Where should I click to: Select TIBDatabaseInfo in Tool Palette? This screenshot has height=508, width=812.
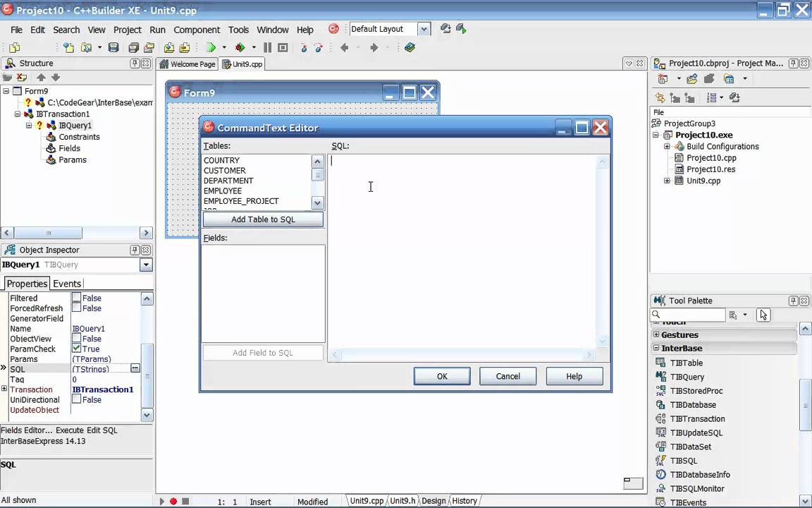[700, 475]
